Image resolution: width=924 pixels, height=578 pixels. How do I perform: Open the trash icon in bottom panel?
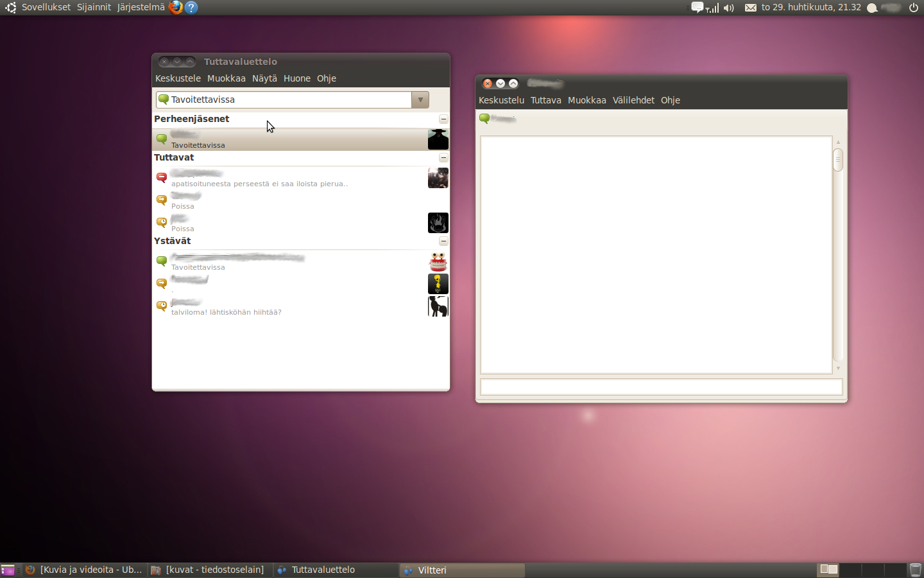click(x=915, y=570)
